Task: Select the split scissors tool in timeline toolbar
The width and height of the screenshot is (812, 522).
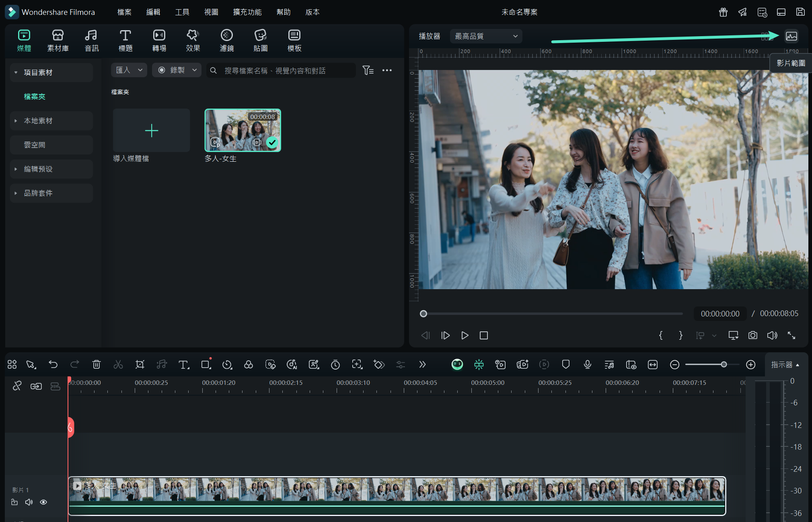Action: tap(118, 365)
